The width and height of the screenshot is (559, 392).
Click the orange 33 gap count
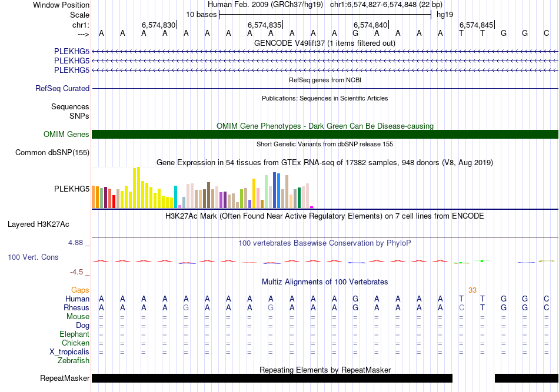473,290
